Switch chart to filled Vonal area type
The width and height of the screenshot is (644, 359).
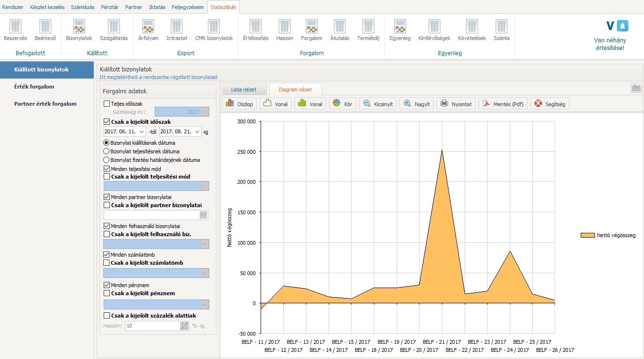click(310, 103)
